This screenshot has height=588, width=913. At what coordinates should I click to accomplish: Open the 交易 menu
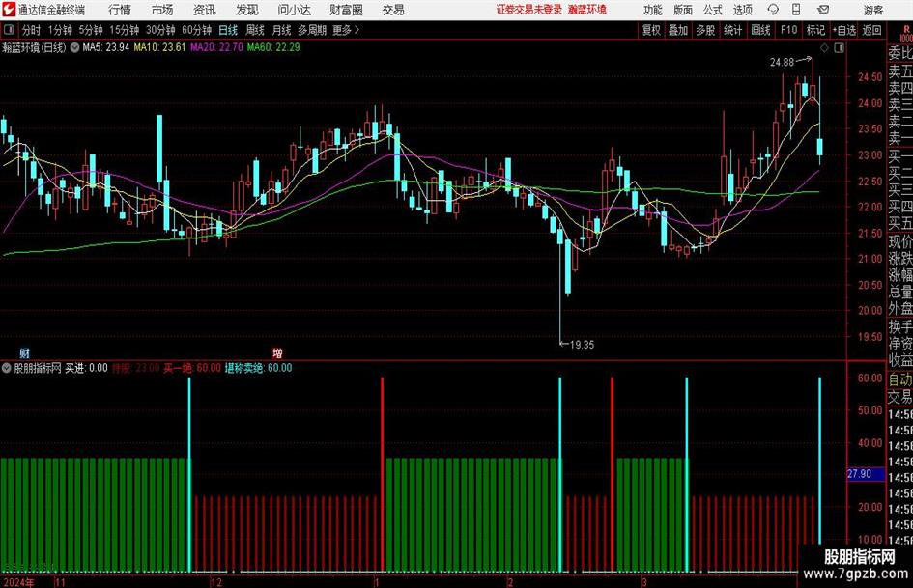pyautogui.click(x=393, y=10)
